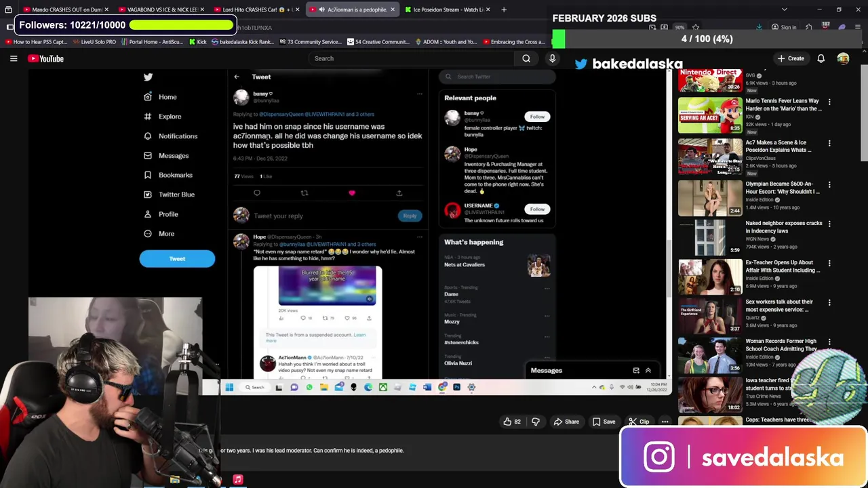Click the YouTube page vertical scrollbar
Image resolution: width=868 pixels, height=488 pixels.
tap(864, 114)
